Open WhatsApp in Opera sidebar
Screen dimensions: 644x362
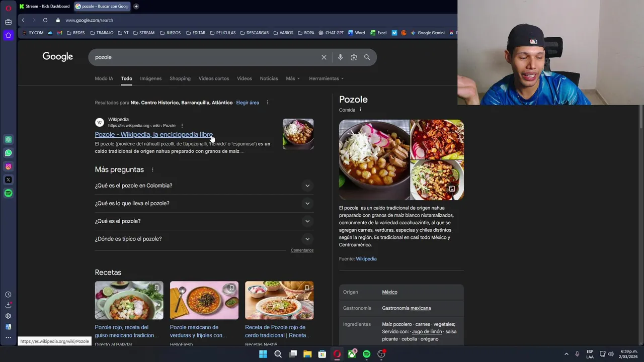(x=8, y=153)
